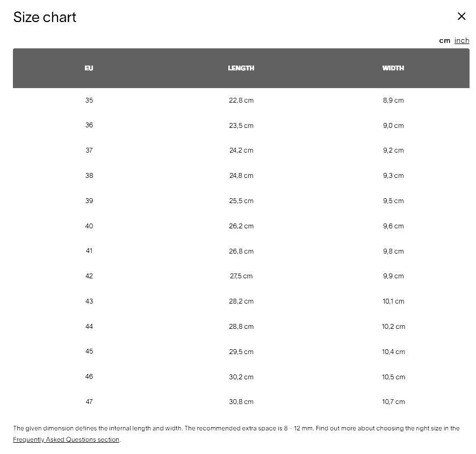Click the EU column header
The height and width of the screenshot is (454, 476).
tap(89, 68)
